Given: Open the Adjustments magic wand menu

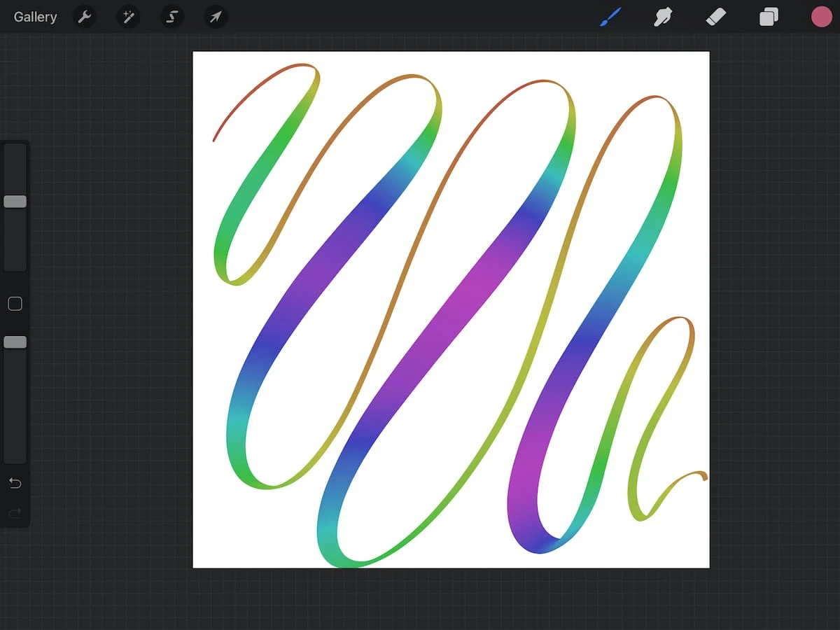Looking at the screenshot, I should (128, 17).
